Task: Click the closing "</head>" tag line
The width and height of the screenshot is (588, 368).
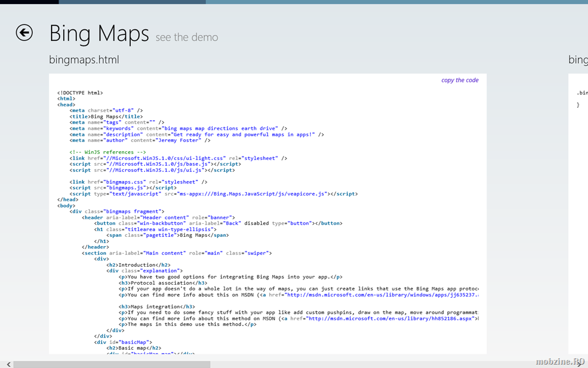Action: click(68, 200)
